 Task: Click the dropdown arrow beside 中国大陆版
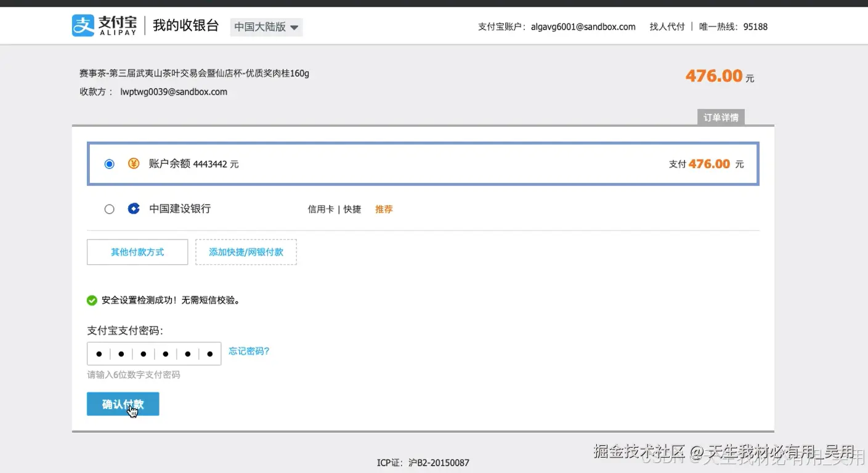pos(294,27)
